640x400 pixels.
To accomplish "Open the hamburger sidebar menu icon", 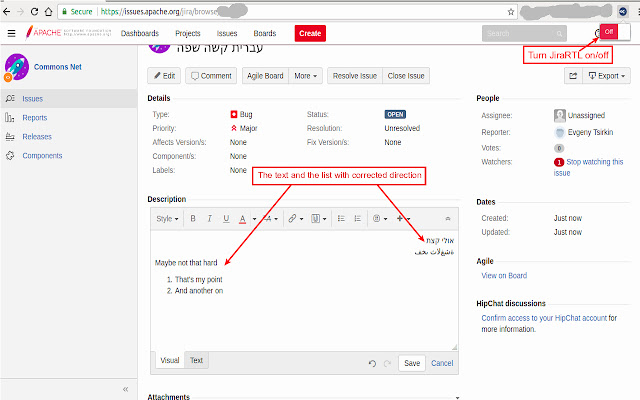I will point(11,33).
